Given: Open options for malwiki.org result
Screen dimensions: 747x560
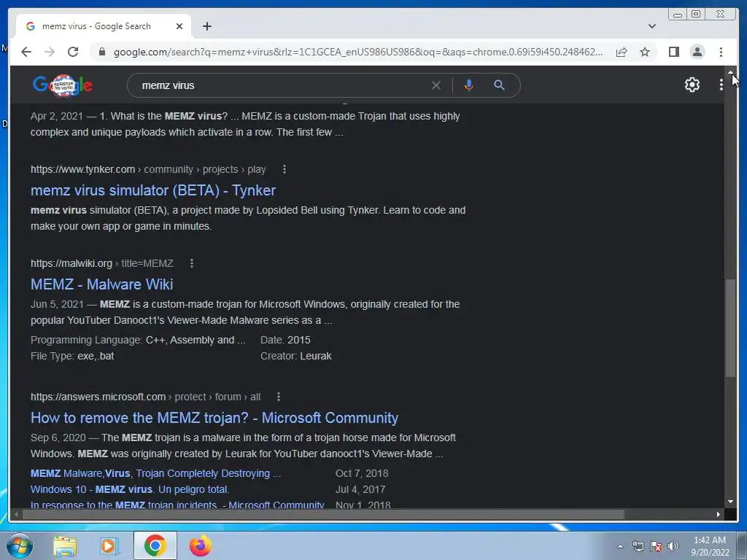Looking at the screenshot, I should pyautogui.click(x=192, y=262).
